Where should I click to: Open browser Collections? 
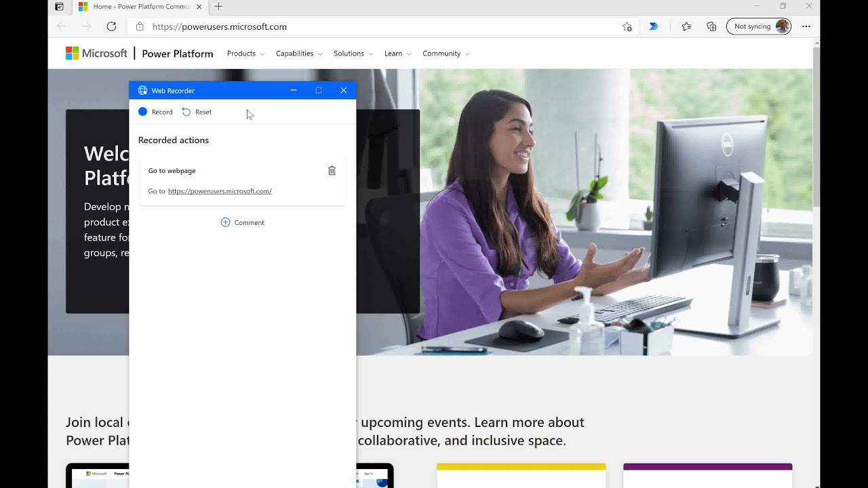711,26
